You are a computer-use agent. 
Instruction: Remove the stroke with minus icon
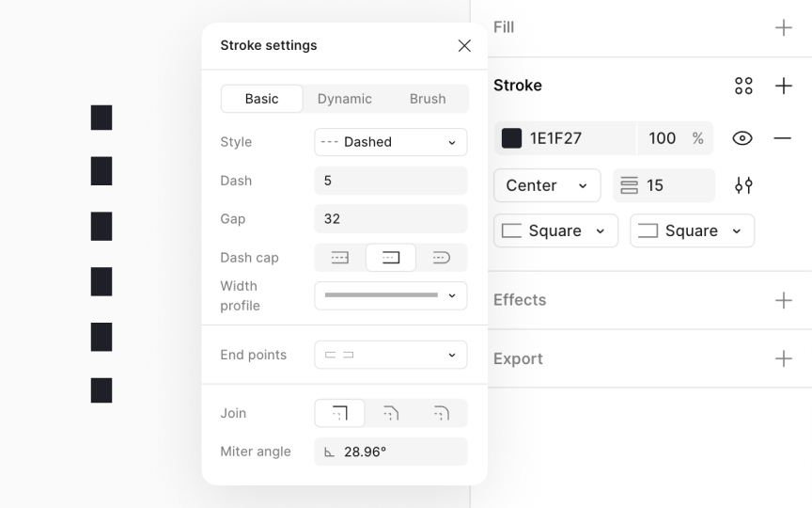pos(782,138)
